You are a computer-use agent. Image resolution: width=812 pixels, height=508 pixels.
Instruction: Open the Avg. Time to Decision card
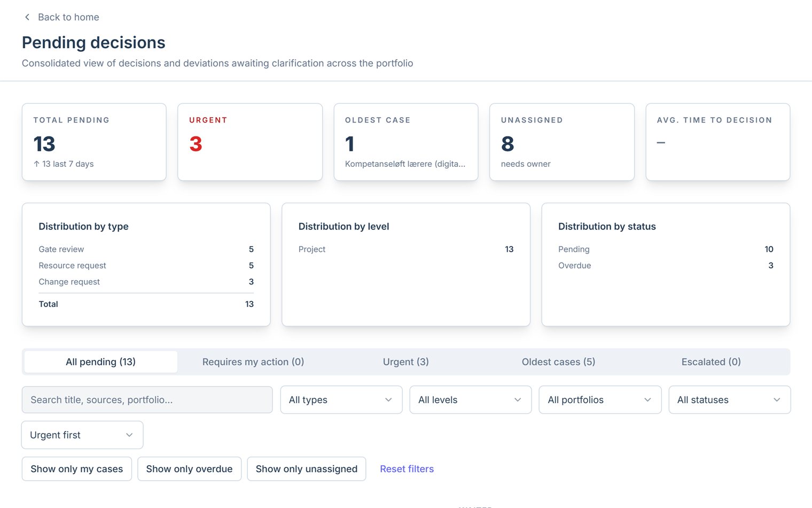click(x=718, y=142)
